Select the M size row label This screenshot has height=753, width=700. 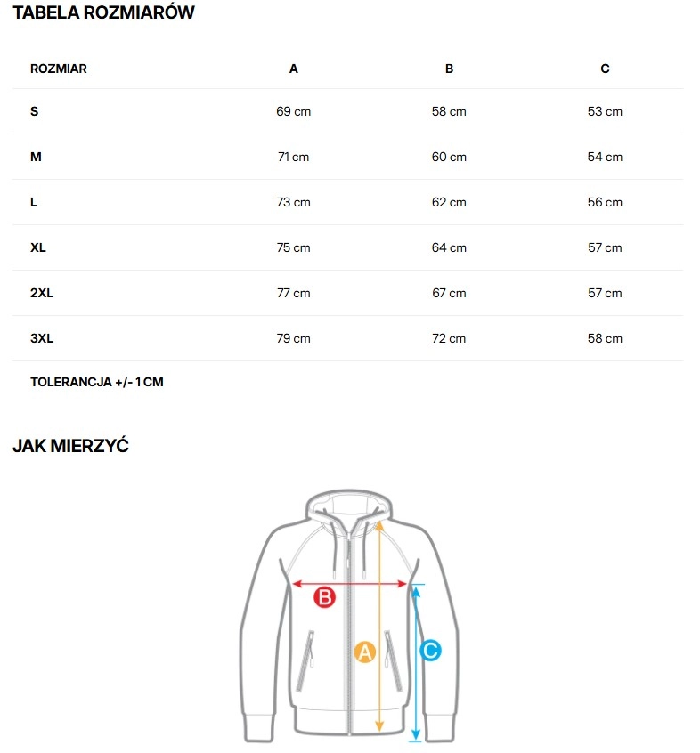coord(37,157)
